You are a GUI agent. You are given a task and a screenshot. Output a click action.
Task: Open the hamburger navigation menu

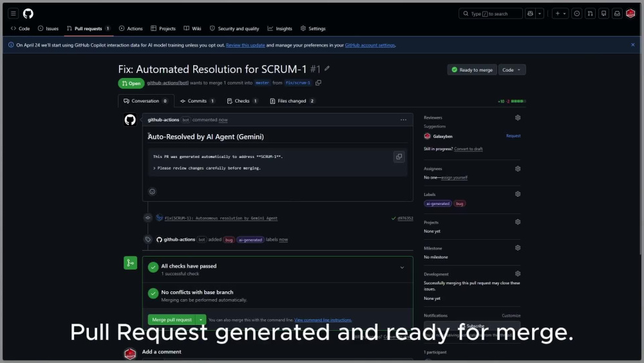pos(13,14)
